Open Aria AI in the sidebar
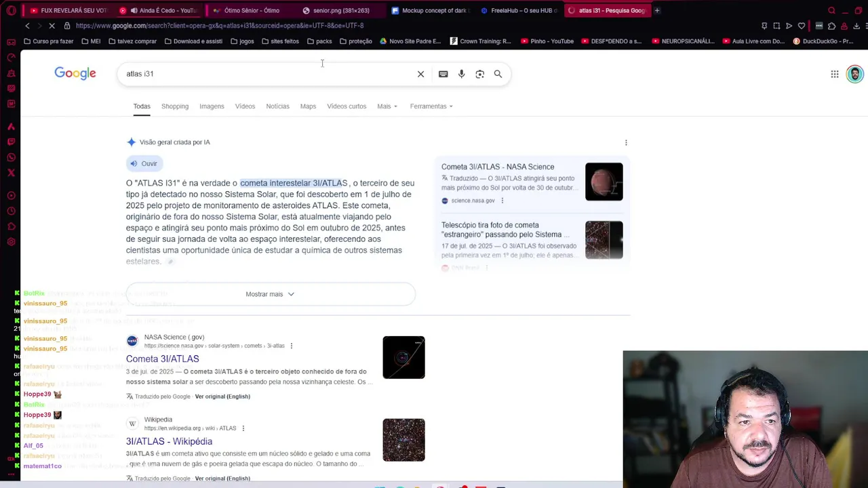This screenshot has height=488, width=868. tap(11, 126)
